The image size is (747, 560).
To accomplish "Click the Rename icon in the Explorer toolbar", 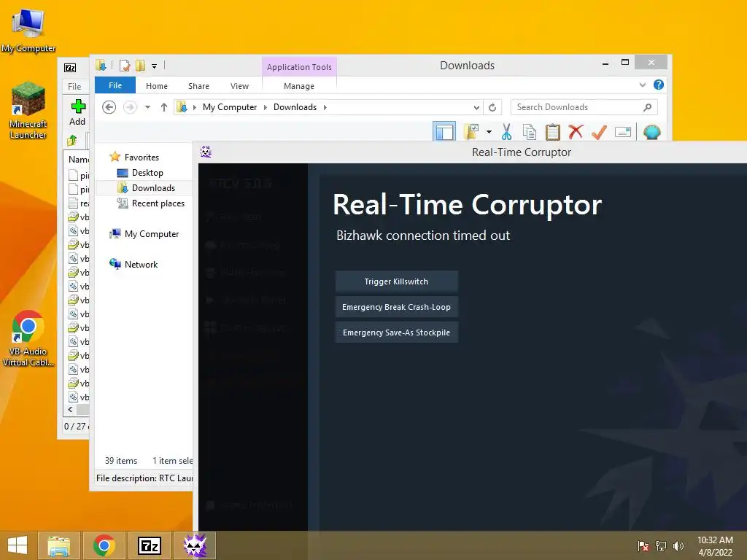I will pyautogui.click(x=623, y=132).
